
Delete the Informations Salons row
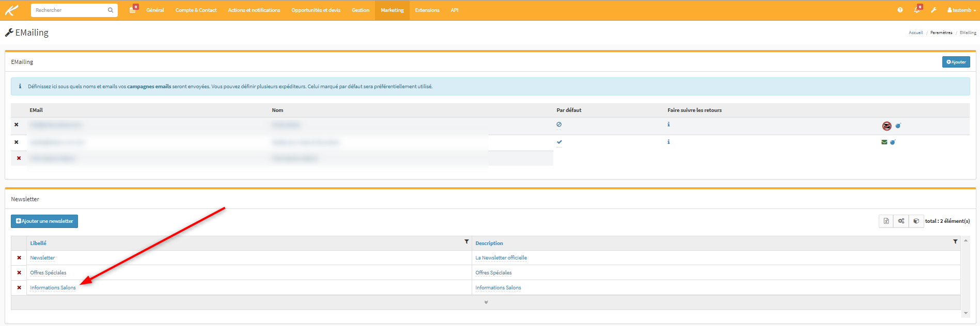pos(19,288)
